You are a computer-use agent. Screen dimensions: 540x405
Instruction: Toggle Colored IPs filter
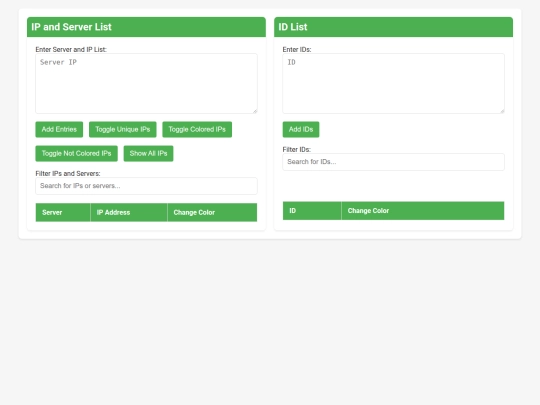197,129
